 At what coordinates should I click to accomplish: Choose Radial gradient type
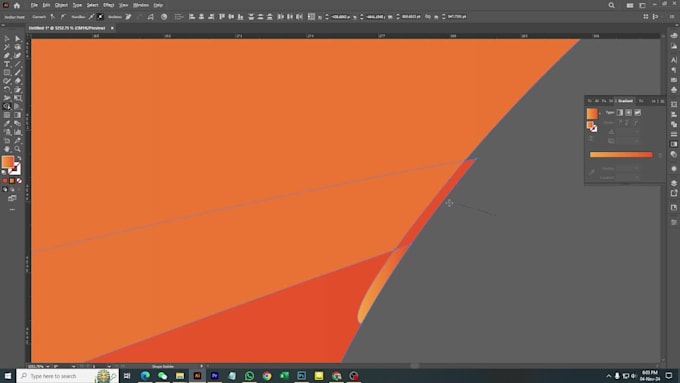click(628, 112)
